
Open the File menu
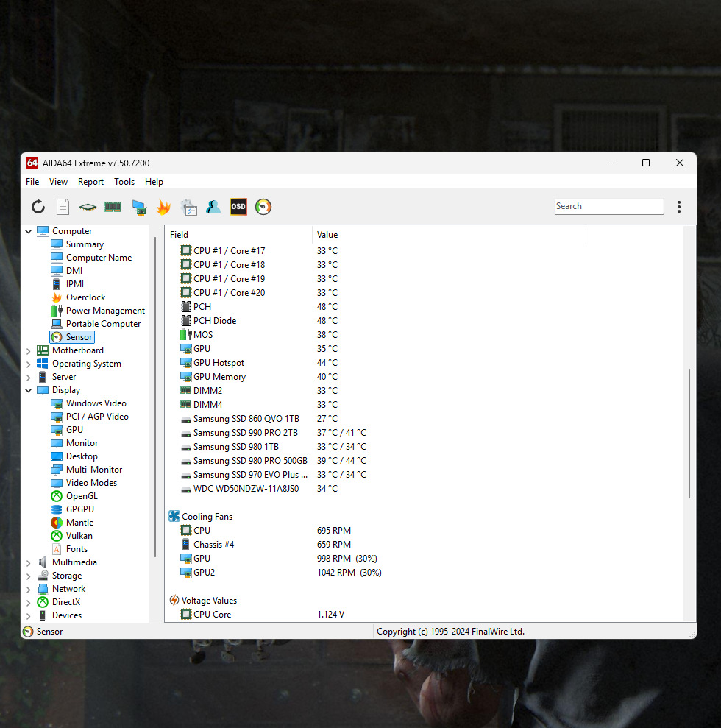click(x=32, y=182)
